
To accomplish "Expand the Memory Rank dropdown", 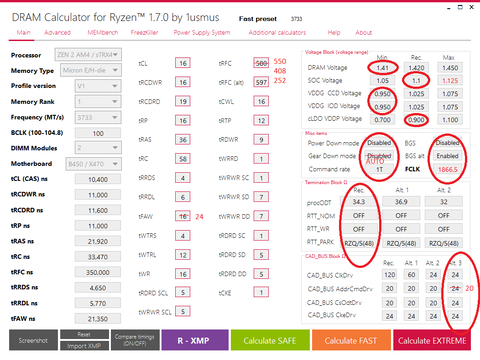I will tap(98, 102).
